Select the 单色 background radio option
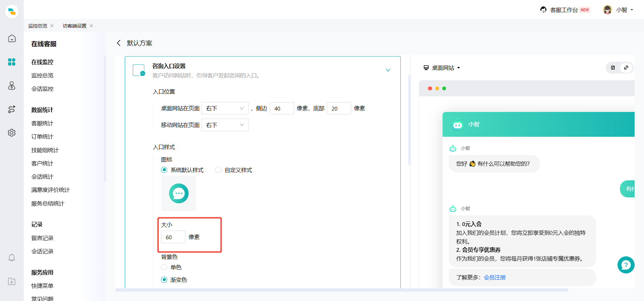The image size is (644, 301). point(164,267)
